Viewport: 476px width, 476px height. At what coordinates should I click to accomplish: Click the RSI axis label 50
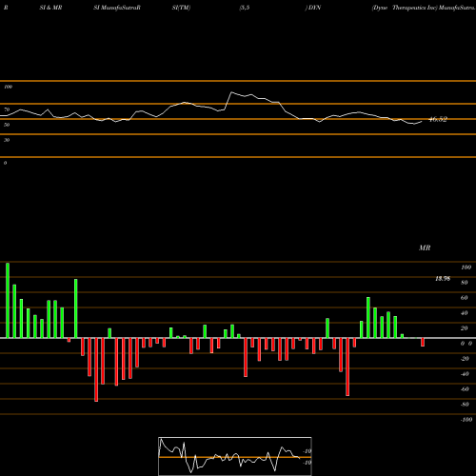[7, 125]
